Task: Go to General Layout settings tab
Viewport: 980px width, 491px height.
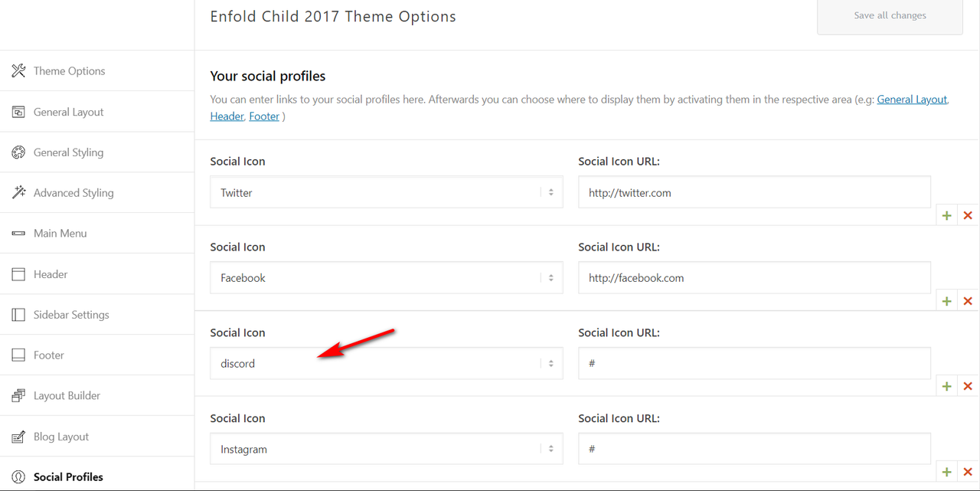Action: (97, 112)
